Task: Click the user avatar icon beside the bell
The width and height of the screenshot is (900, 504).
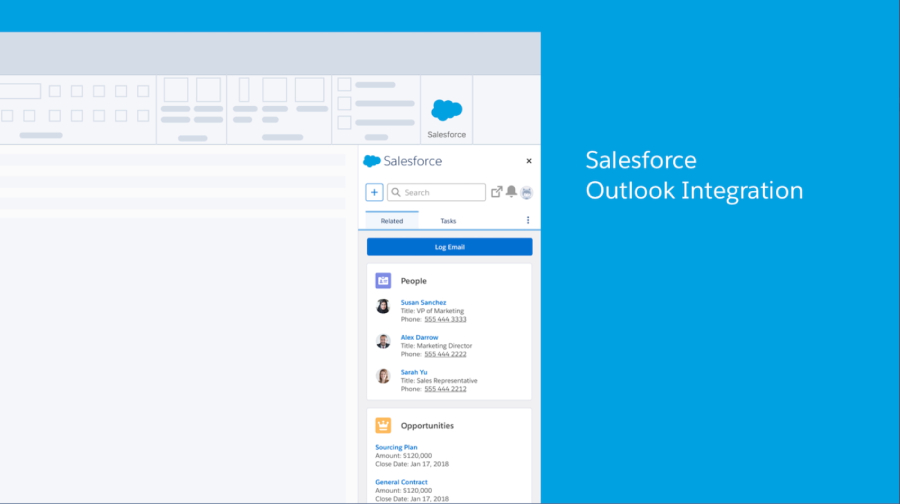Action: click(527, 193)
